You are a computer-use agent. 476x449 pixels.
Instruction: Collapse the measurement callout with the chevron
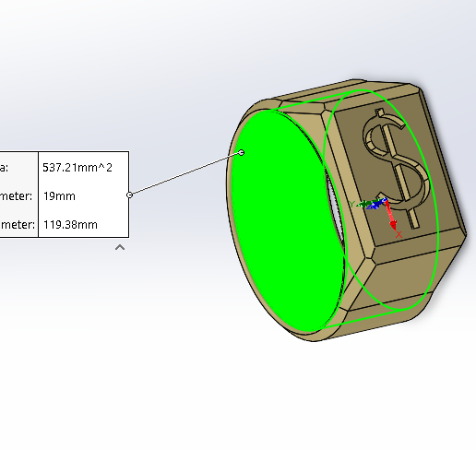(x=120, y=247)
